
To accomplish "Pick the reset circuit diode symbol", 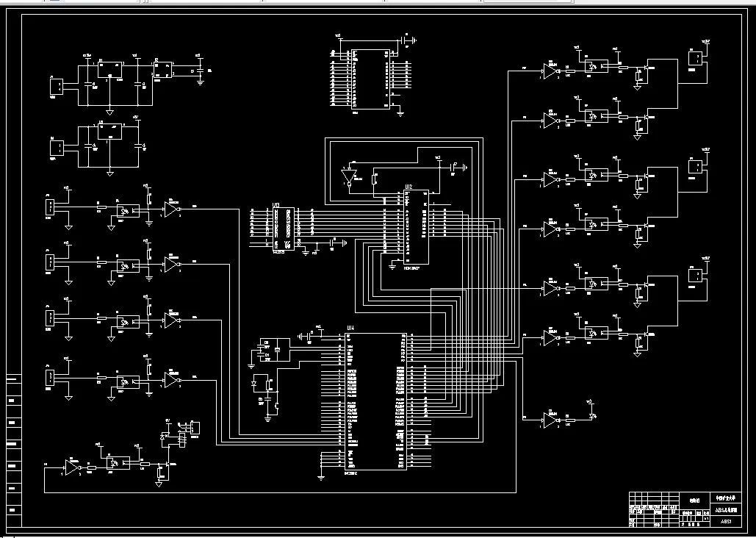I will point(254,383).
